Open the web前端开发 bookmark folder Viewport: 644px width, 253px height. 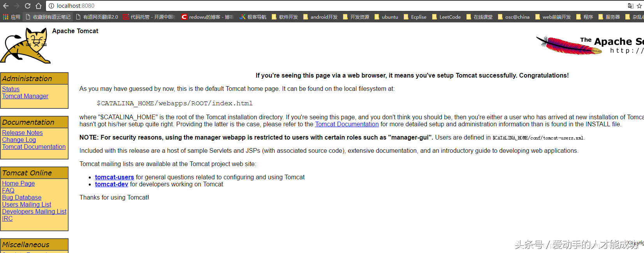[x=553, y=17]
